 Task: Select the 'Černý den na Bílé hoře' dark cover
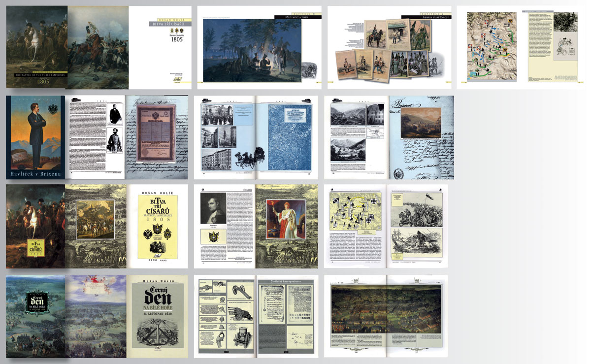coord(35,316)
